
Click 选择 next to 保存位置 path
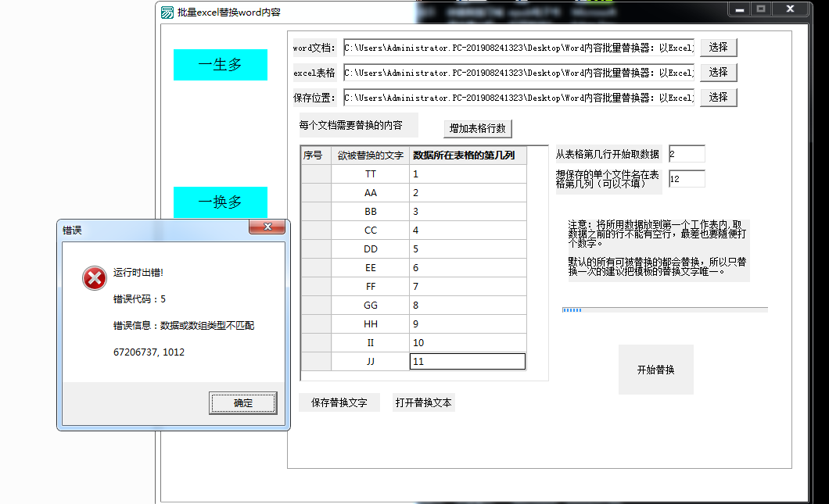tap(718, 98)
